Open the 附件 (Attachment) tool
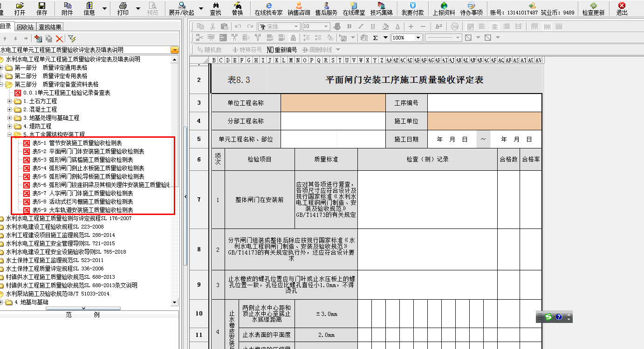The height and width of the screenshot is (349, 644). (67, 8)
